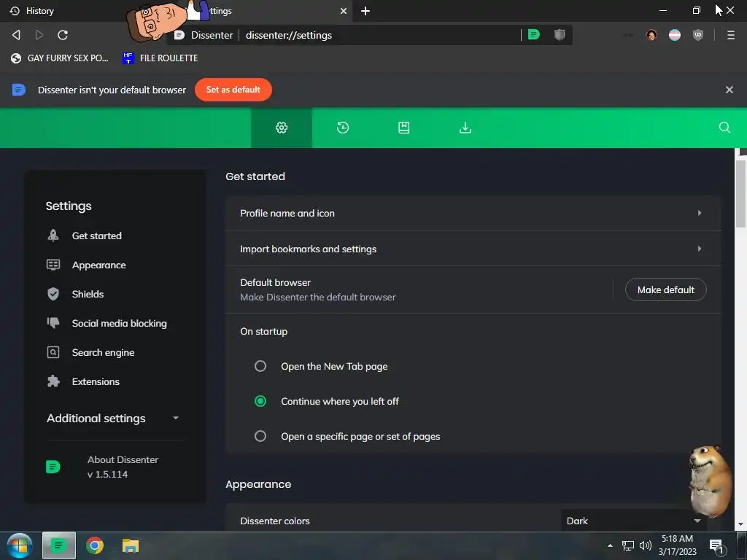Reload the page with the refresh icon
The image size is (747, 560).
(x=63, y=35)
